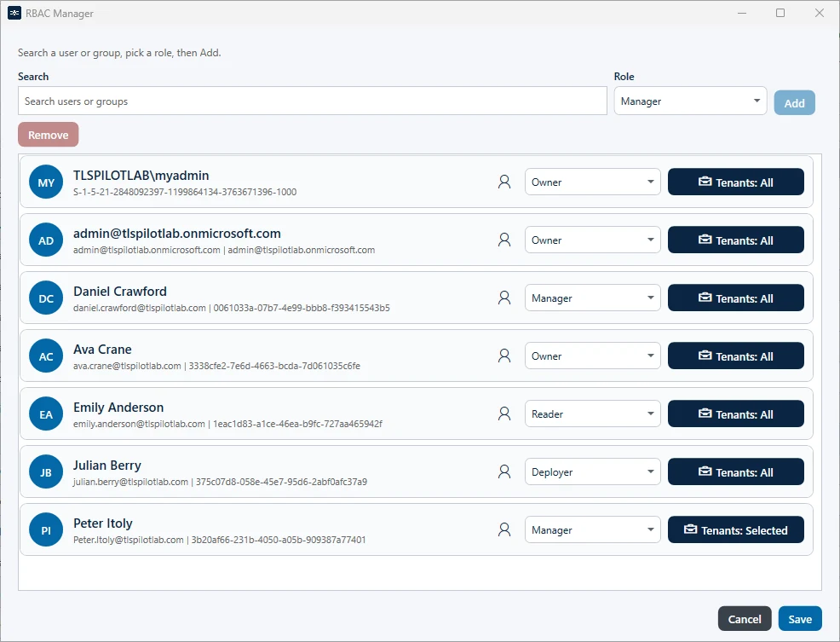
Task: Select the Ava Crane name text
Action: 102,350
